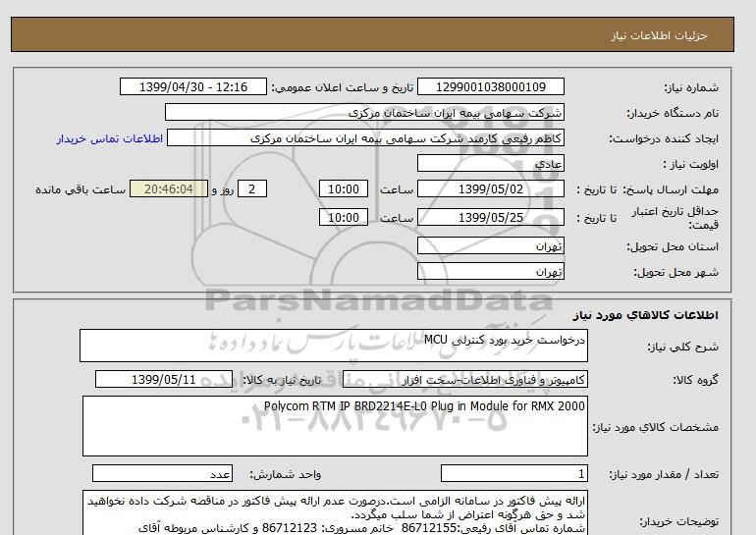Click response deadline date 1399/05/02
The height and width of the screenshot is (535, 756).
point(490,188)
